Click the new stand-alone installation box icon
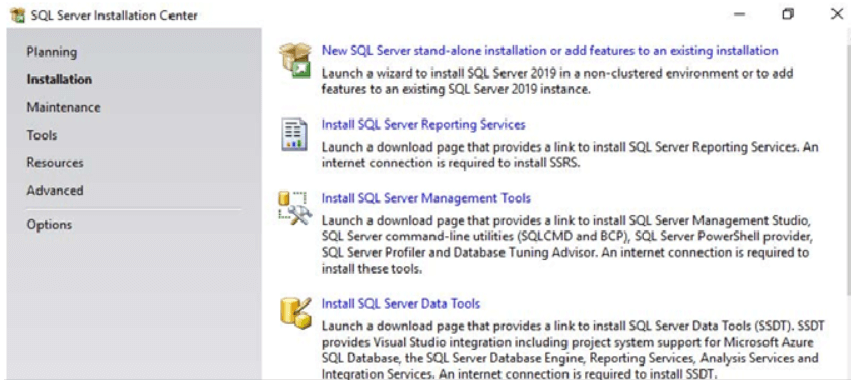The height and width of the screenshot is (384, 854). click(296, 60)
